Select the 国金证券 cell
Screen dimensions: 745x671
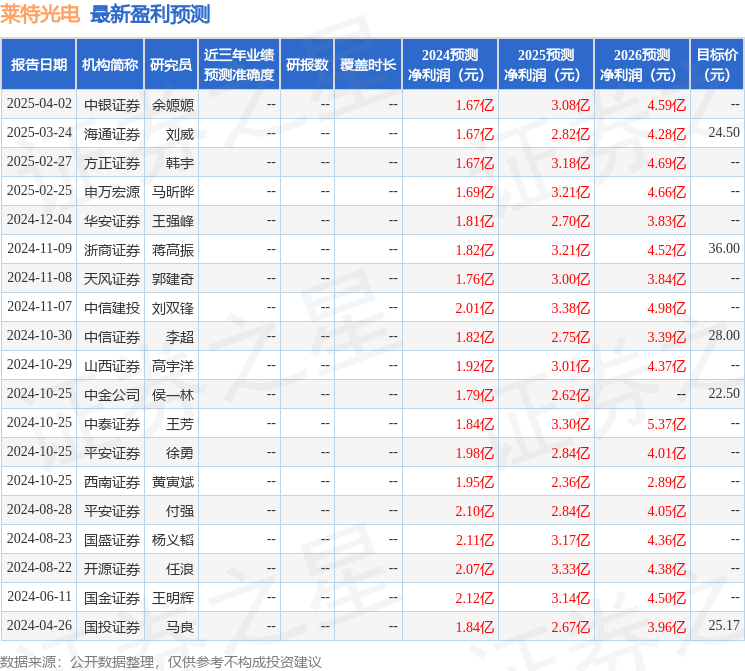[112, 598]
